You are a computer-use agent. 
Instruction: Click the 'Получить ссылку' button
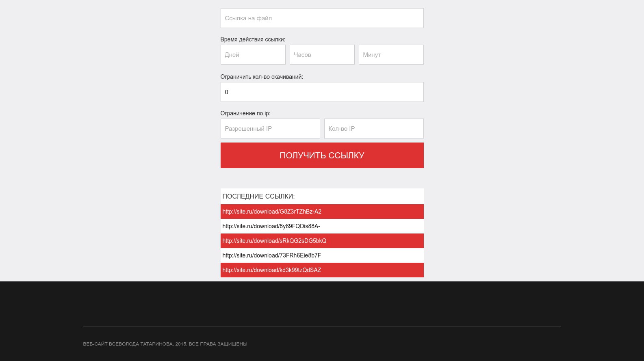(x=322, y=155)
